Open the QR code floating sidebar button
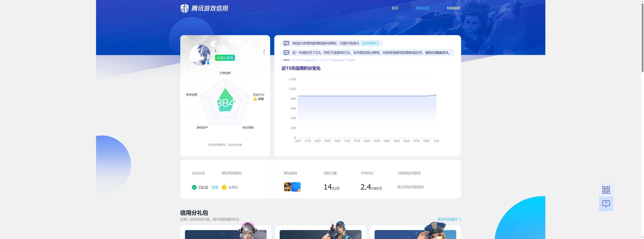The width and height of the screenshot is (644, 239). coord(606,190)
